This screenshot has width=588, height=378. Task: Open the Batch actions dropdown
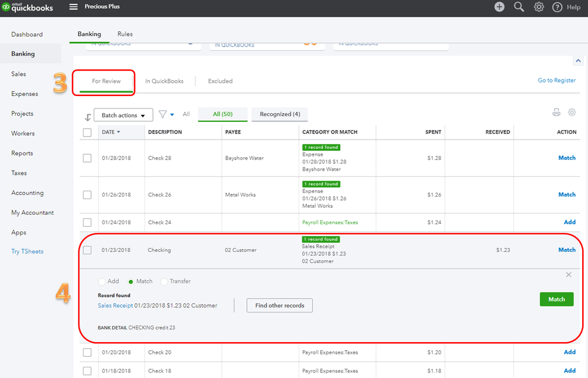[x=124, y=115]
